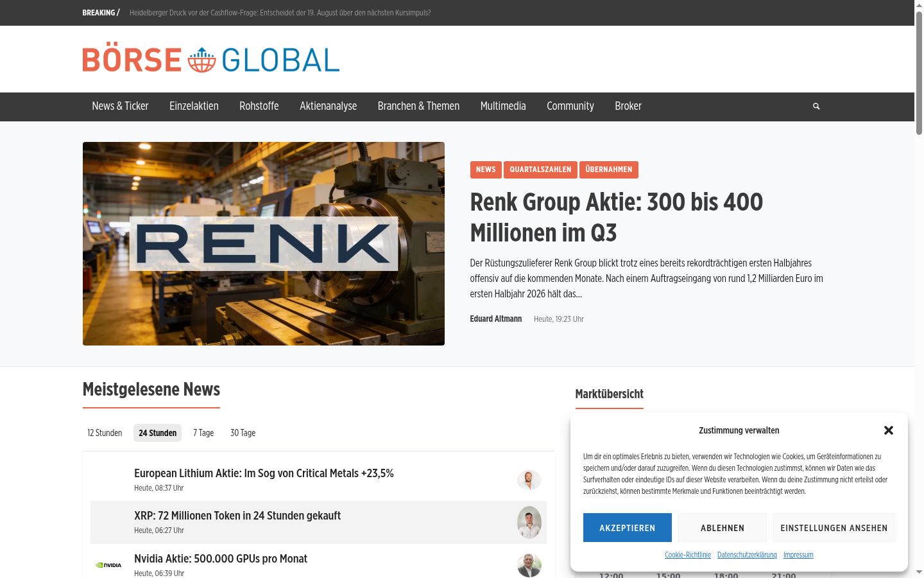Image resolution: width=924 pixels, height=578 pixels.
Task: Open the Einzelaktien menu
Action: pyautogui.click(x=194, y=107)
